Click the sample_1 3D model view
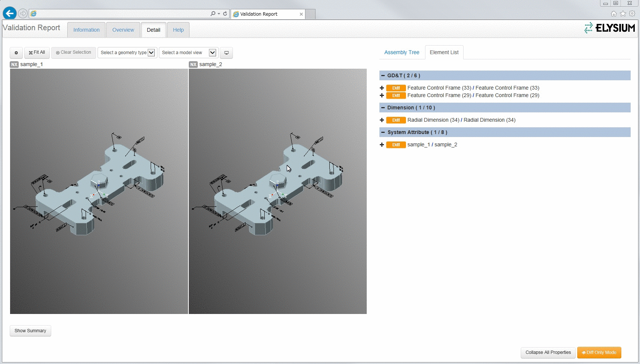Viewport: 640px width, 364px height. coord(99,191)
